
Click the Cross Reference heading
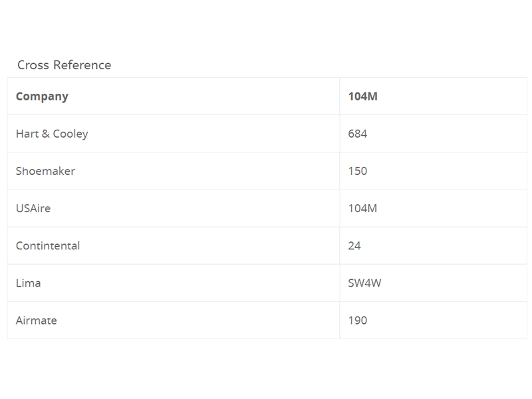[64, 65]
